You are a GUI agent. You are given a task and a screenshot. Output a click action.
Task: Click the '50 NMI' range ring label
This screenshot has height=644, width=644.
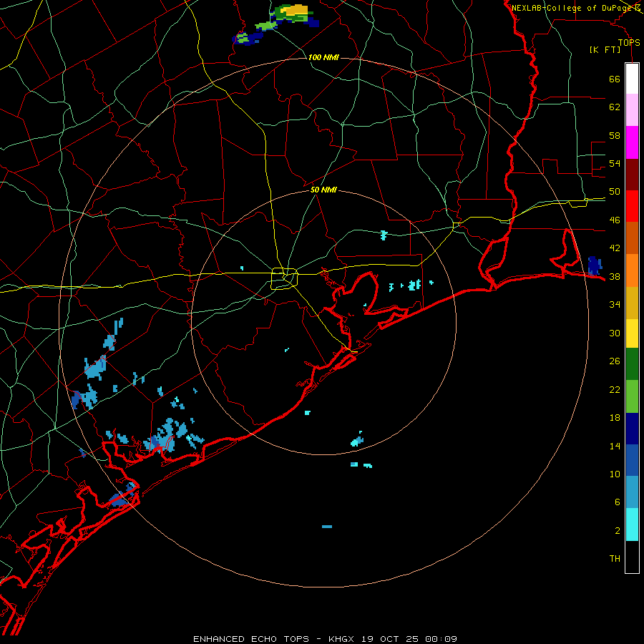coord(323,190)
